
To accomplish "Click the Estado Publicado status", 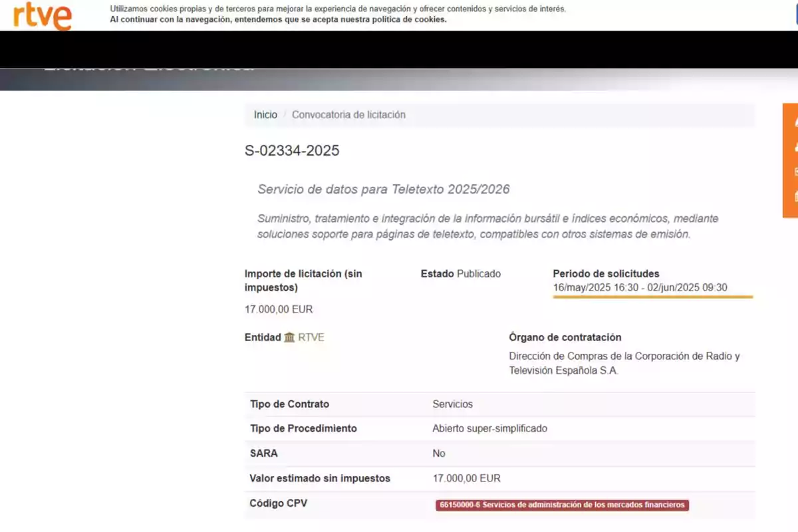I will point(461,273).
